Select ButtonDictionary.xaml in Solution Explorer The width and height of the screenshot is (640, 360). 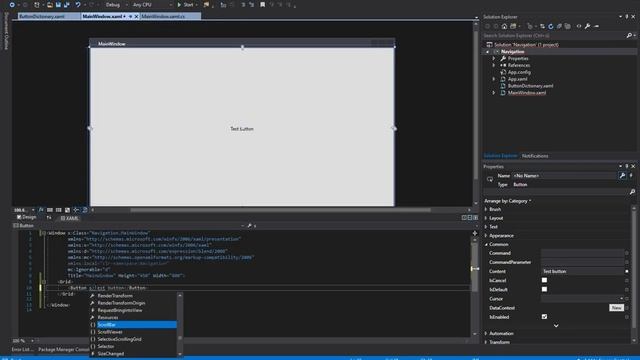(x=530, y=86)
